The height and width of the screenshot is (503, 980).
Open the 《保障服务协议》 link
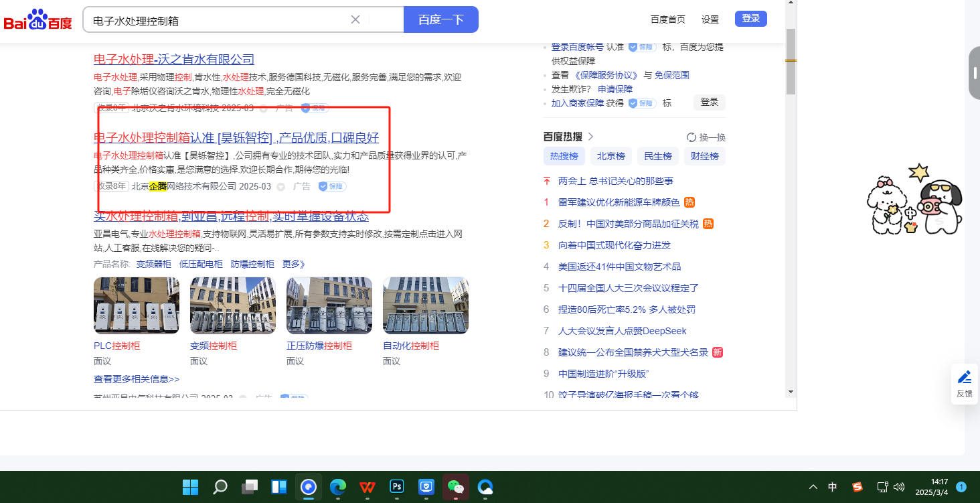pos(607,75)
